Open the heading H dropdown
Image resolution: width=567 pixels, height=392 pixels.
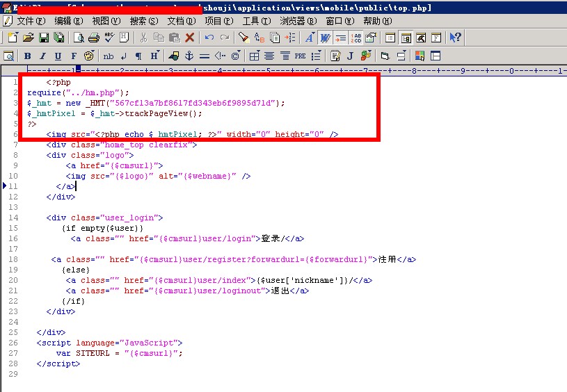(x=154, y=56)
